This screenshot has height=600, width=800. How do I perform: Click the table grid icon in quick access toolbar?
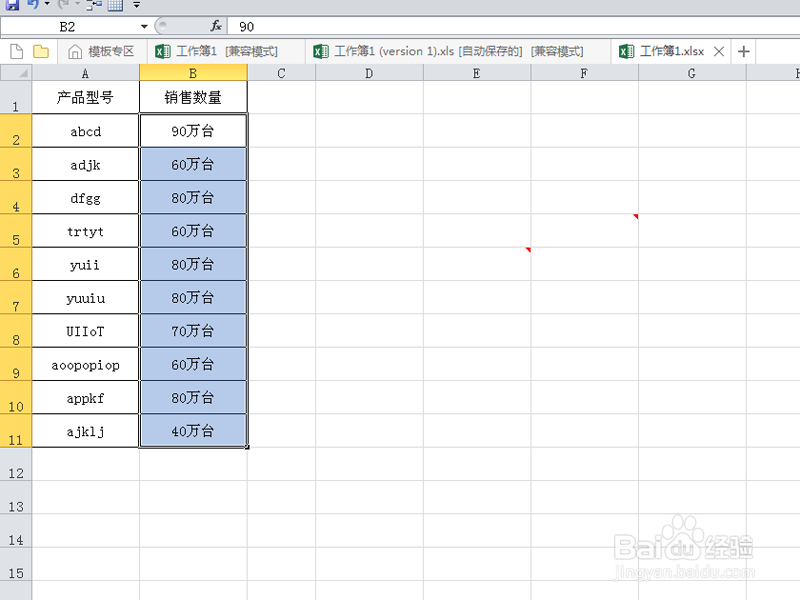pos(115,5)
